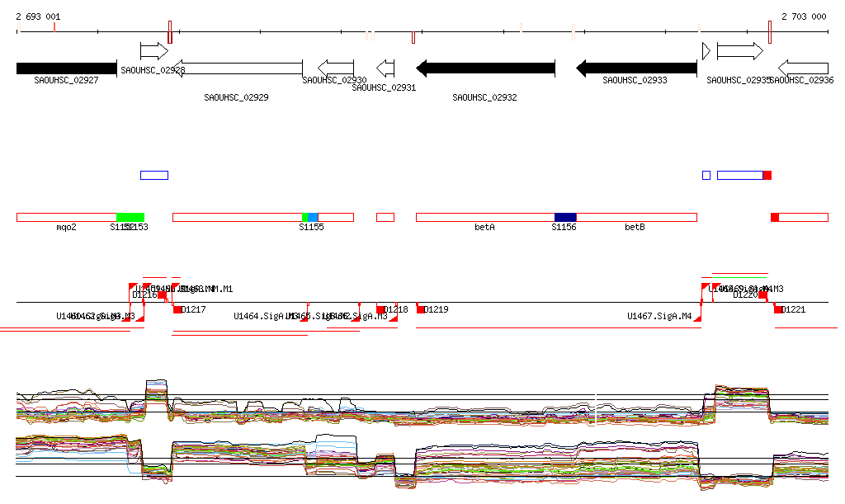Screen dimensions: 845x504
Task: Click the SAOUHSC_02927 text label
Action: (x=66, y=80)
